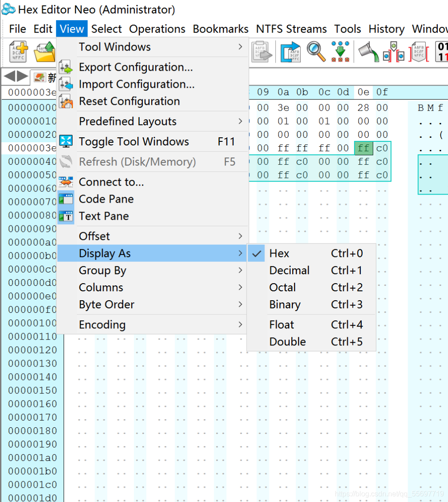Image resolution: width=448 pixels, height=502 pixels.
Task: Expand the Group By submenu
Action: click(x=153, y=270)
